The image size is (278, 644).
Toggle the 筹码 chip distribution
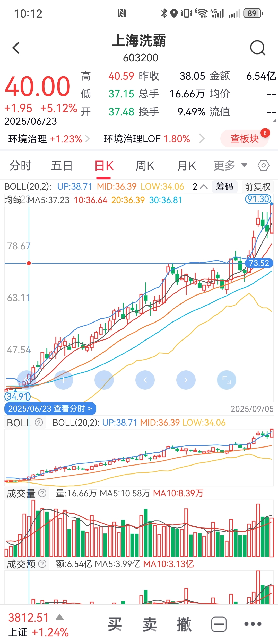(224, 186)
